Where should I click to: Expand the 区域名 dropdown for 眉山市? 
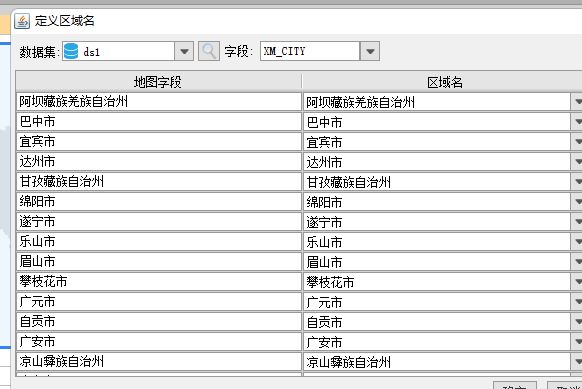point(577,262)
